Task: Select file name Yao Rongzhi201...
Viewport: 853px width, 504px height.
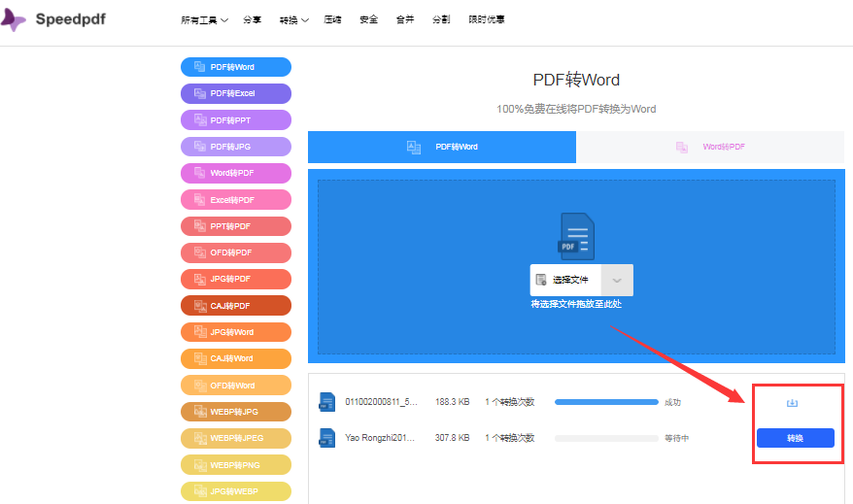Action: 380,438
